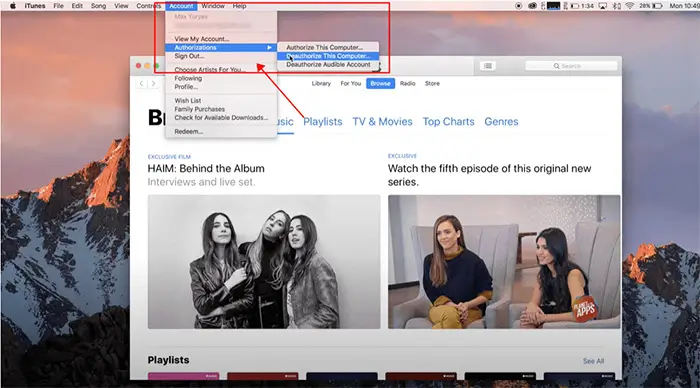This screenshot has width=700, height=388.
Task: Click the iTunes Search field
Action: [x=571, y=66]
